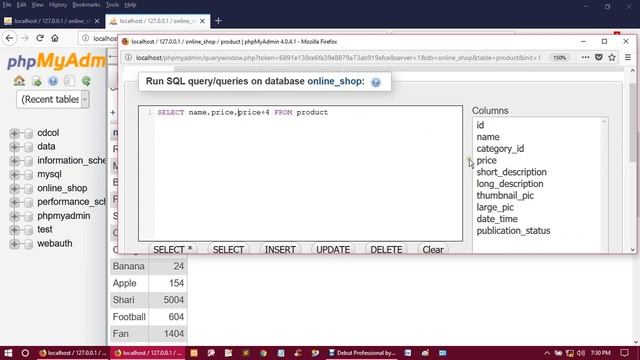Click the UPDATE button
Viewport: 640px width, 360px height.
tap(333, 249)
